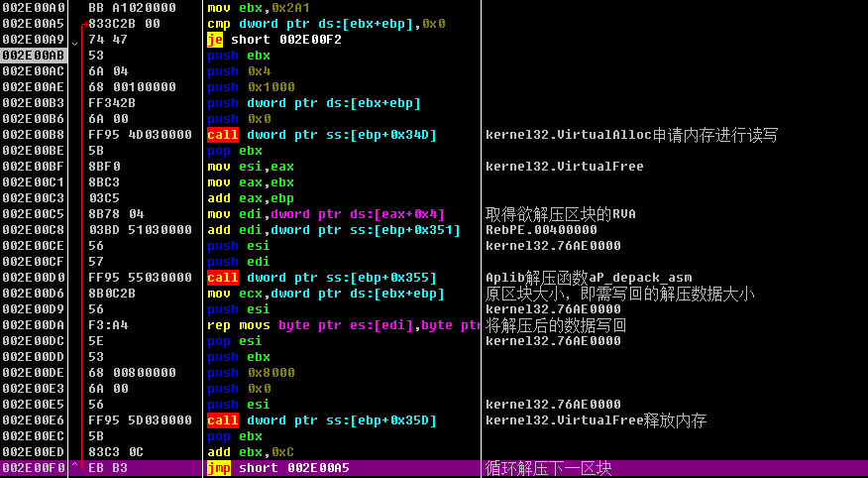Select the je short 002E00F2 instruction
Screen dimensions: 868x478
(274, 40)
